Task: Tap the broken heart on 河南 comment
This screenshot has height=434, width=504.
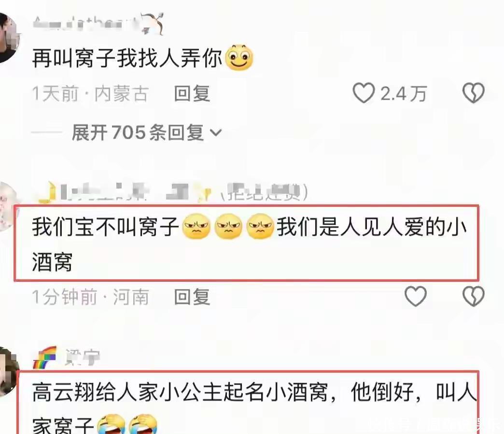Action: [473, 296]
